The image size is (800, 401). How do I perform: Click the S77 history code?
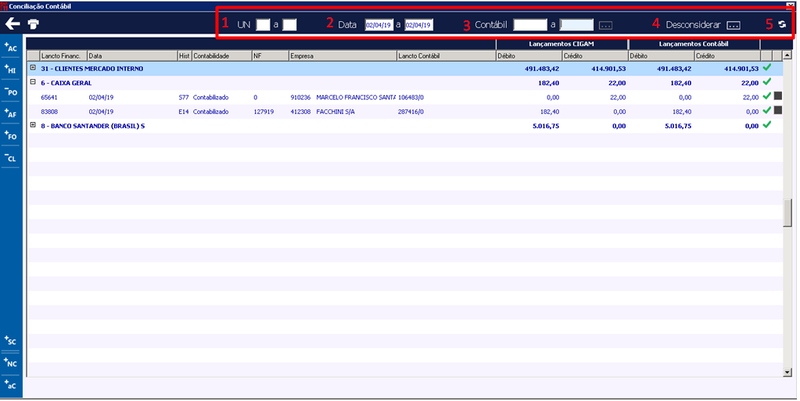click(x=184, y=97)
